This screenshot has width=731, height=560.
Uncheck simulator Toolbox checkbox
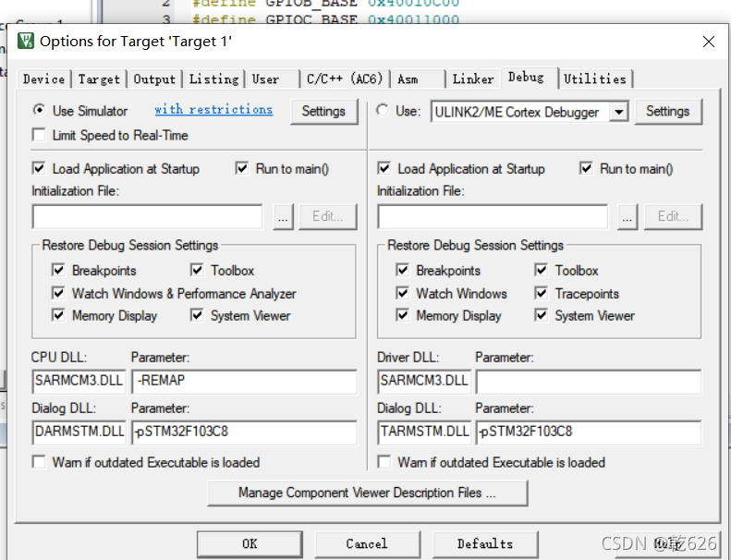[197, 270]
